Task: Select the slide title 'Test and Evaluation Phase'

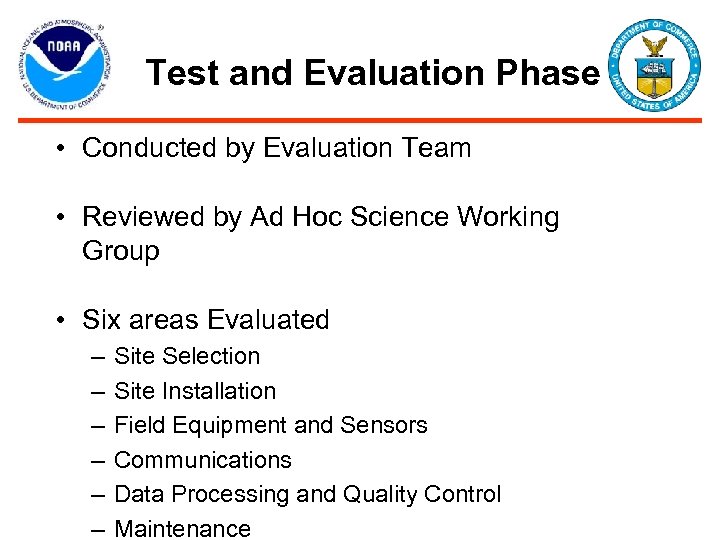Action: coord(372,73)
